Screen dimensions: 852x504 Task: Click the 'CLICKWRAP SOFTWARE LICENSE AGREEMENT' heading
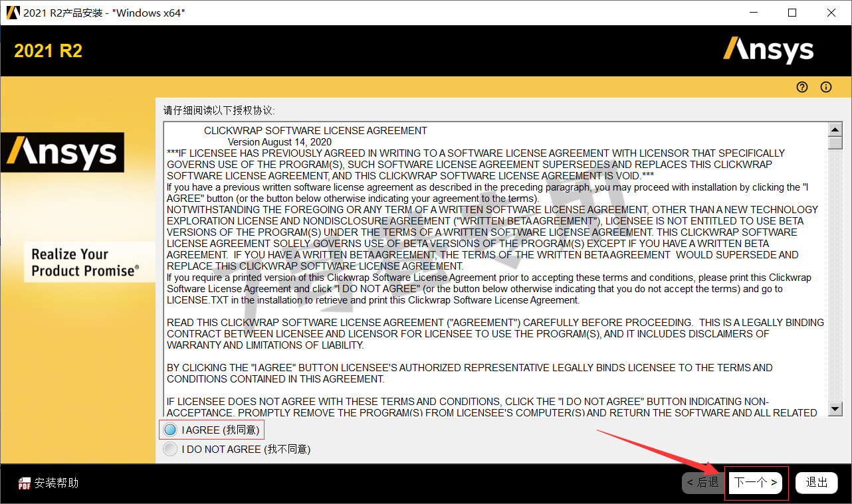316,131
